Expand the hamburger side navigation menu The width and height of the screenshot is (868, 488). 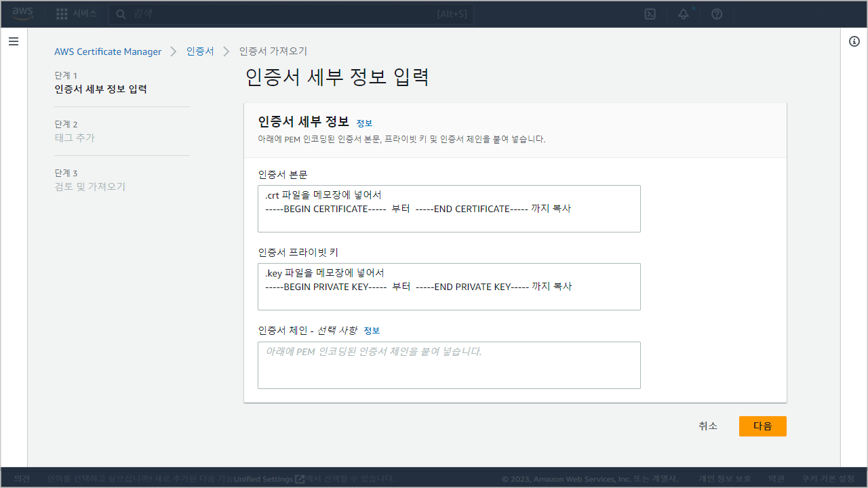click(14, 41)
